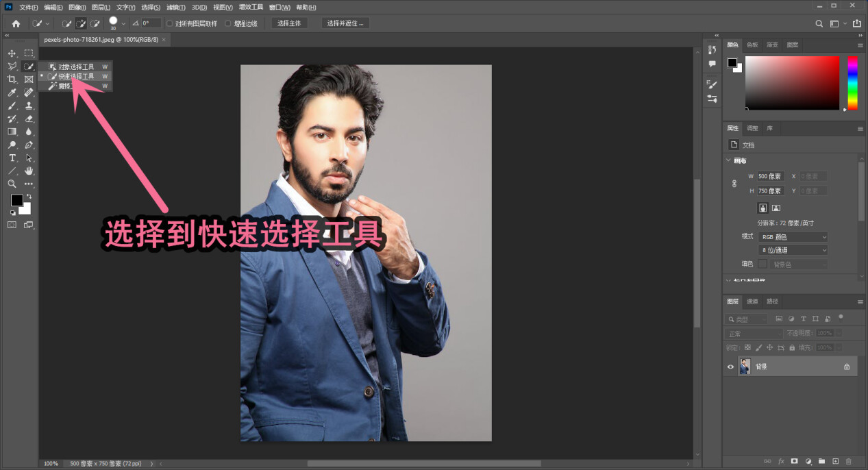Screen dimensions: 868x470
Task: Select the Gradient tool
Action: [x=12, y=132]
